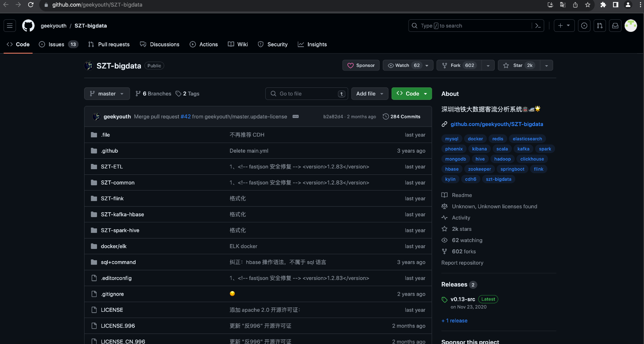The image size is (644, 344).
Task: Open the Insights tab
Action: point(312,44)
